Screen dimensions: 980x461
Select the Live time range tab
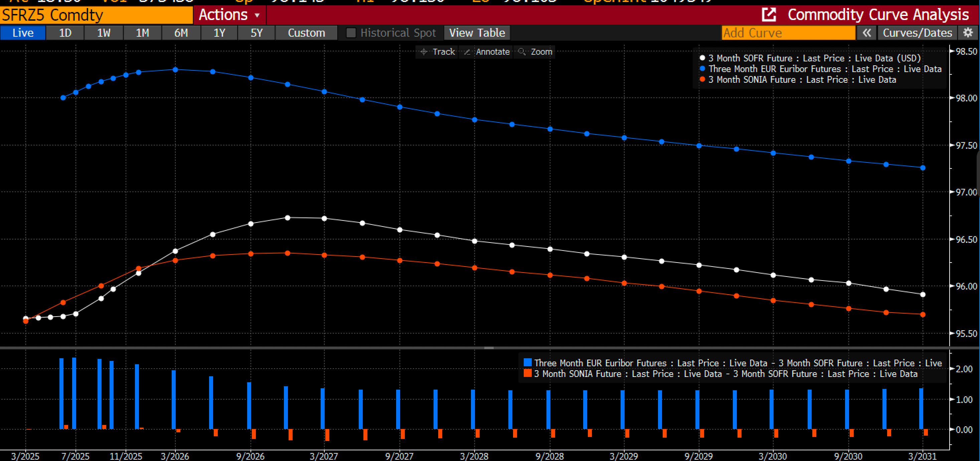click(23, 33)
